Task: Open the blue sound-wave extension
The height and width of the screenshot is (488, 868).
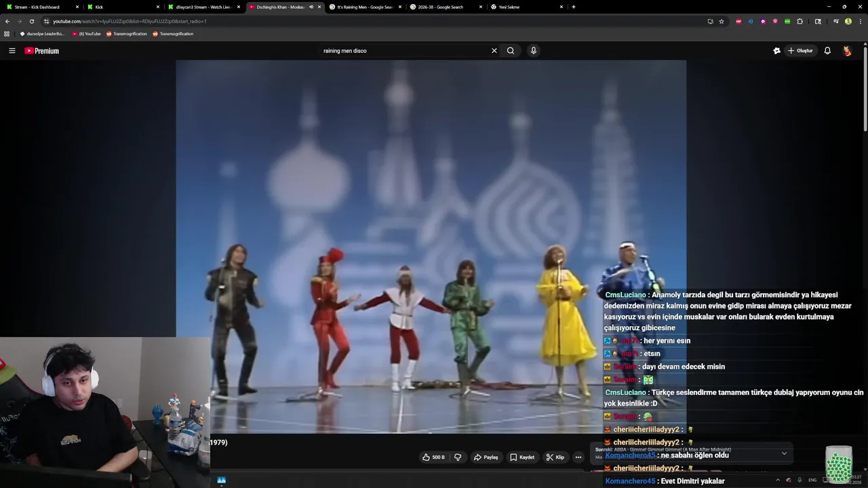Action: point(751,21)
